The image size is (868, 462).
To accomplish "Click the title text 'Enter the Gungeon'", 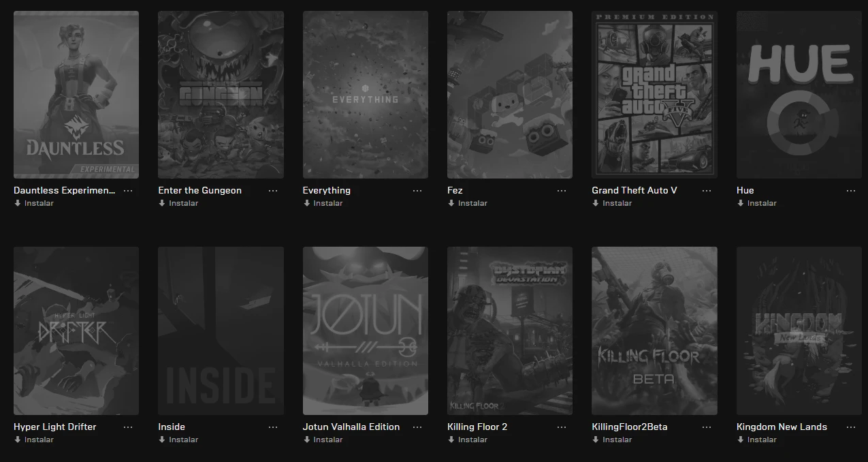I will (200, 190).
